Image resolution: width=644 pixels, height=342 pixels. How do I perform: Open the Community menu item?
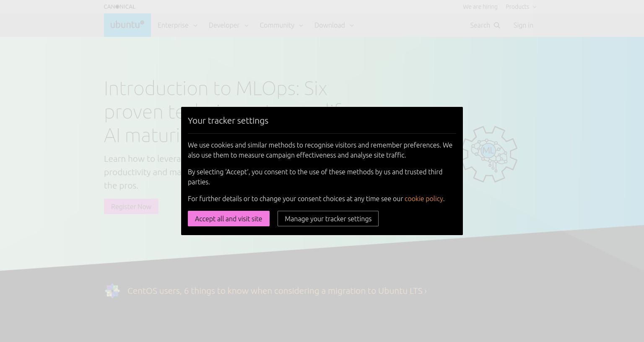pyautogui.click(x=277, y=25)
